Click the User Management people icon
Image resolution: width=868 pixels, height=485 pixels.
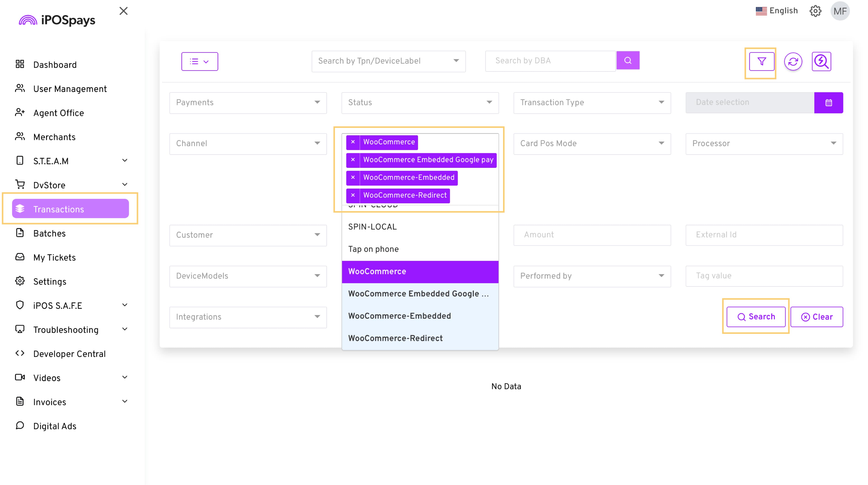[20, 88]
